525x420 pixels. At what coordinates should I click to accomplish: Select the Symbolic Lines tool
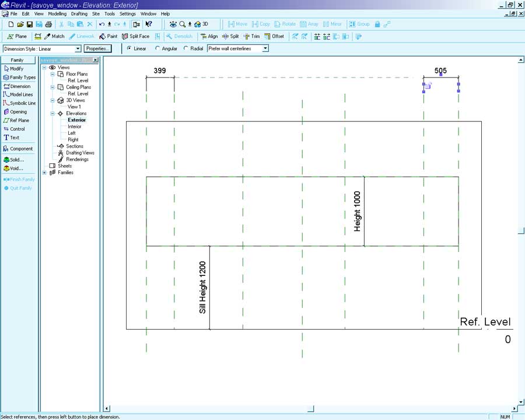click(x=19, y=103)
